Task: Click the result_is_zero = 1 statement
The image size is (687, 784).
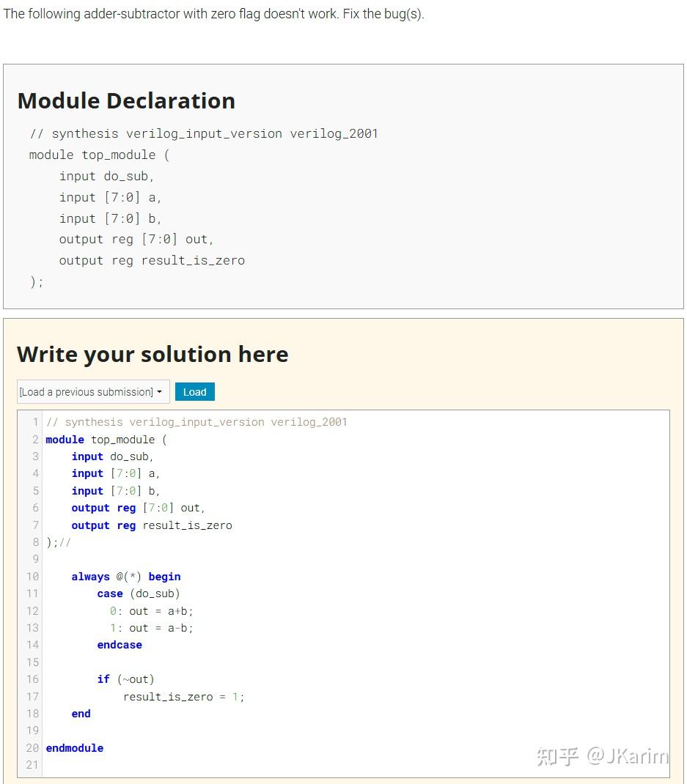Action: 183,697
